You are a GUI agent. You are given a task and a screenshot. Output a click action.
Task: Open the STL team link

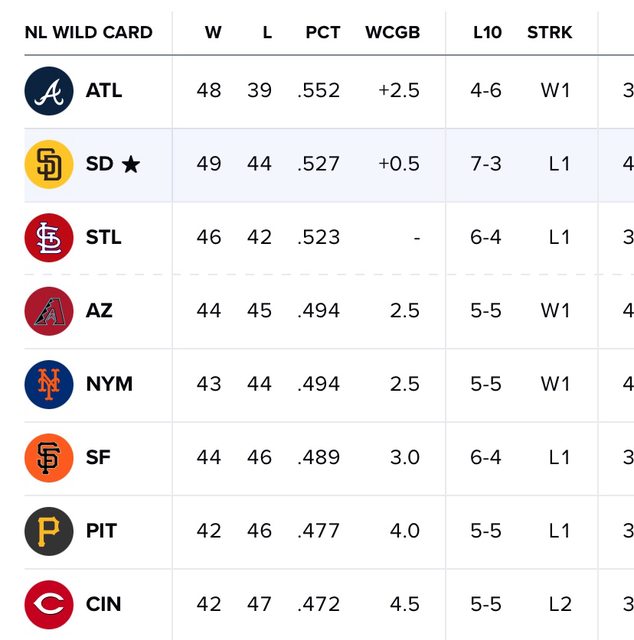tap(104, 238)
